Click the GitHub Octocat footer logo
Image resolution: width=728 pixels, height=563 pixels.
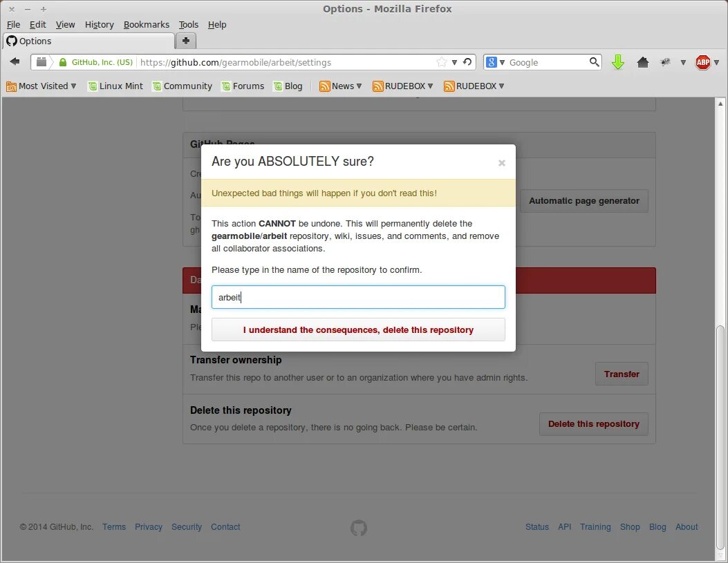(x=358, y=528)
